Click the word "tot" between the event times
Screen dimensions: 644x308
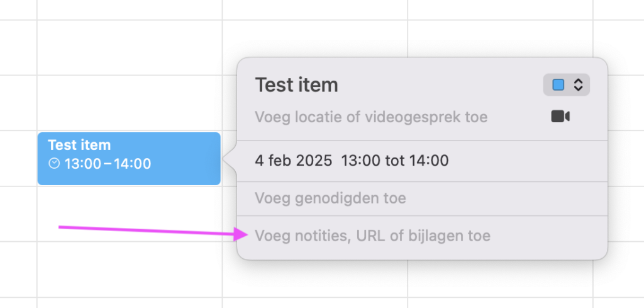pos(394,161)
